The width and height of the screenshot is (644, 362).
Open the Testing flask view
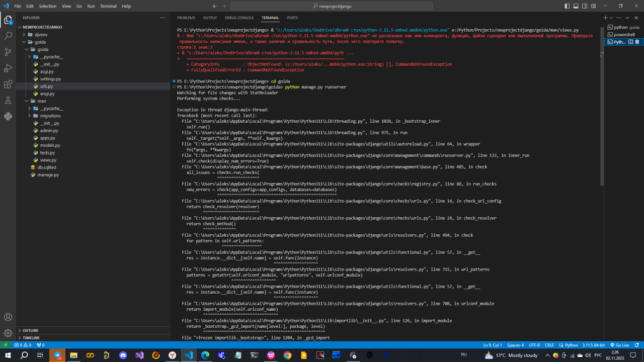tap(8, 100)
